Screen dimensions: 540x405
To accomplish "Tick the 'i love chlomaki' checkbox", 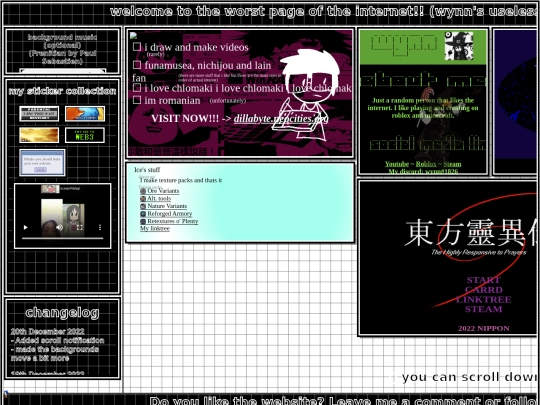I will (137, 88).
